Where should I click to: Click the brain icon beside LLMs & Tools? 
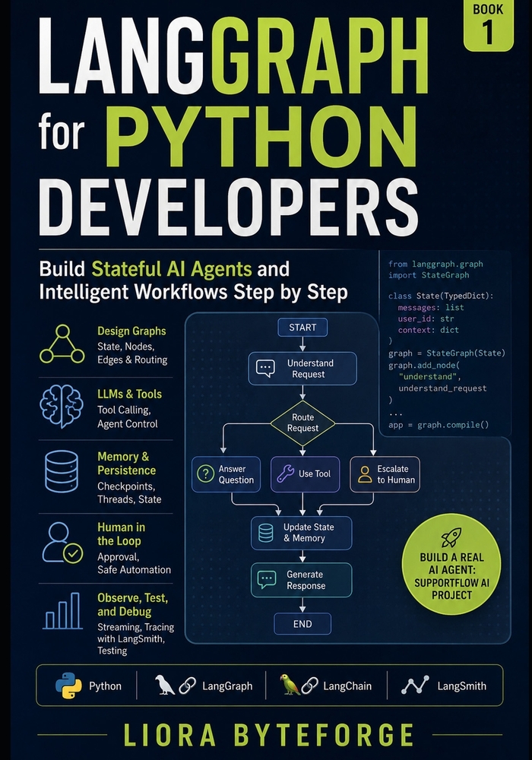pos(61,406)
